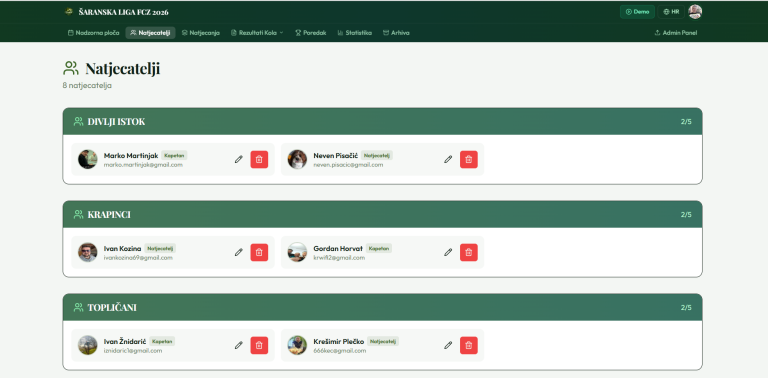Screen dimensions: 768x378
Task: Delete Gordan Horvat using the trash icon
Action: pos(469,252)
